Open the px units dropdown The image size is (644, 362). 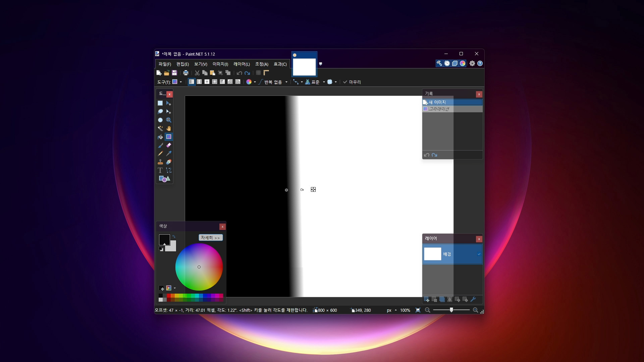[392, 310]
